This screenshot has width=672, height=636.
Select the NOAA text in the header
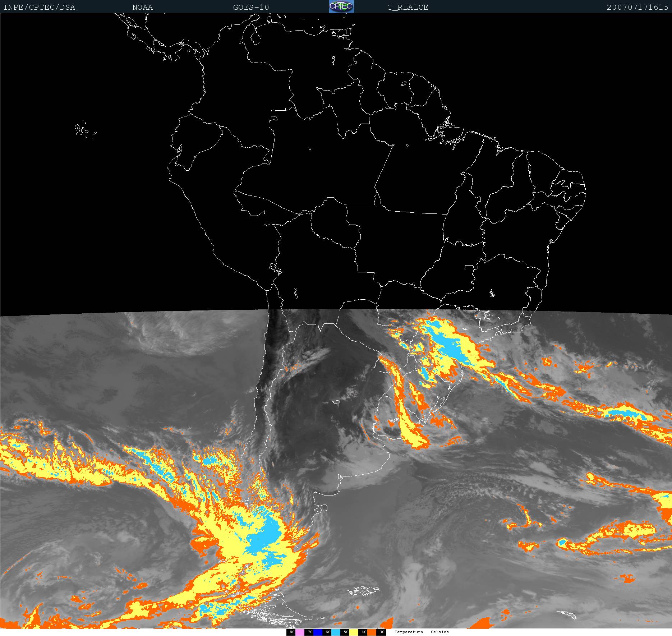[x=142, y=7]
